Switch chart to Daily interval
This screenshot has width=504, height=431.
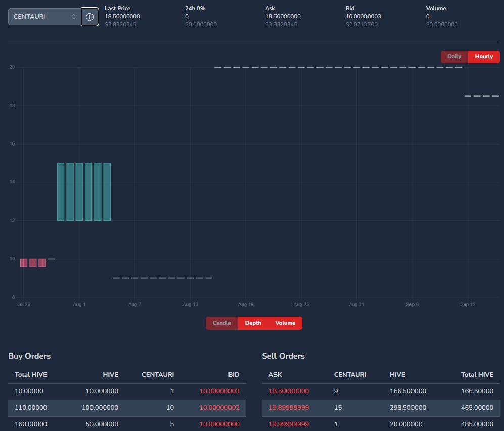(x=454, y=57)
